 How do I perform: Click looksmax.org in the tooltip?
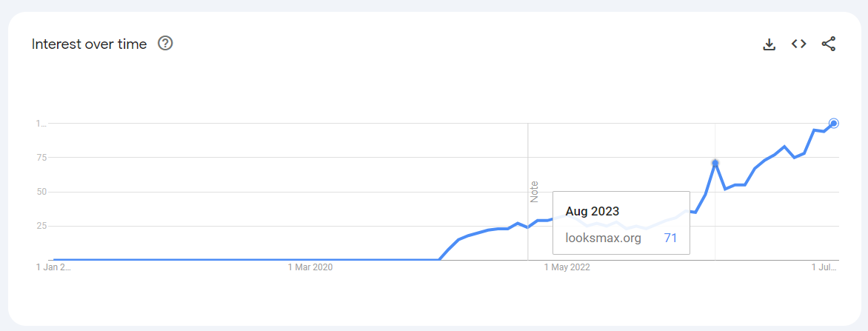[603, 238]
